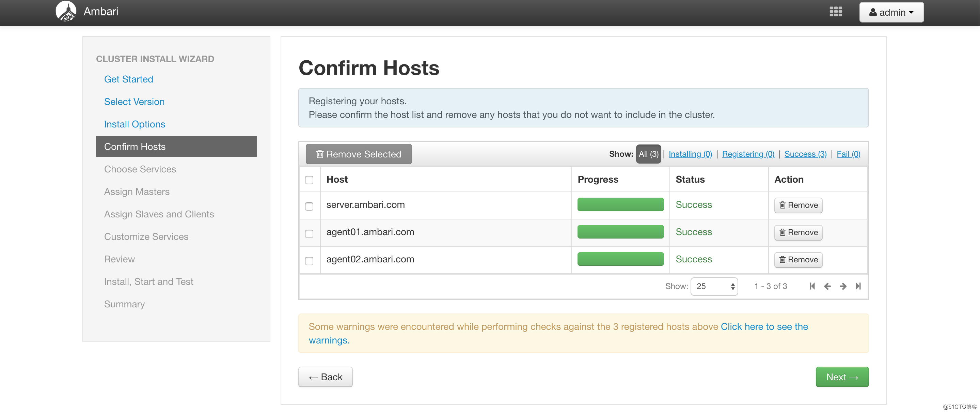Check the agent01.ambari.com checkbox
The width and height of the screenshot is (980, 413).
(x=309, y=234)
